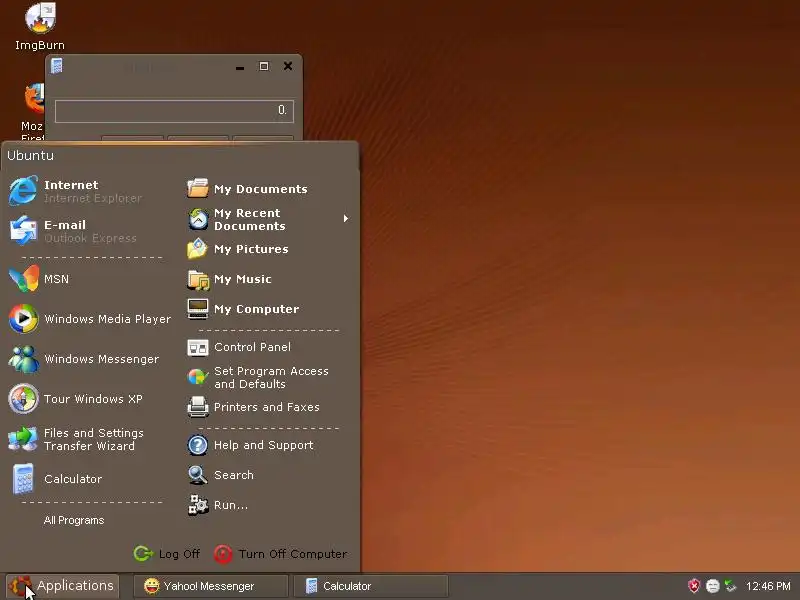The image size is (800, 600).
Task: Open Files and Settings Transfer Wizard icon
Action: click(23, 439)
